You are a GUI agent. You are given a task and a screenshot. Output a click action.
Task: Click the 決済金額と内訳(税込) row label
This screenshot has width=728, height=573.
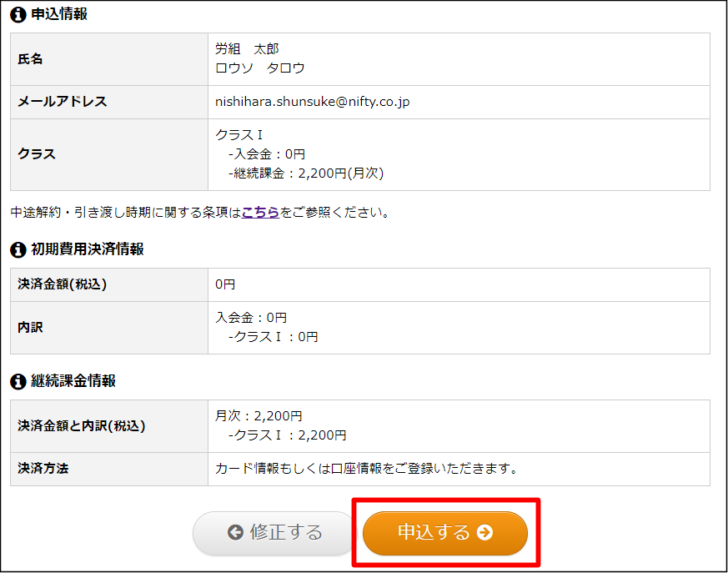82,426
